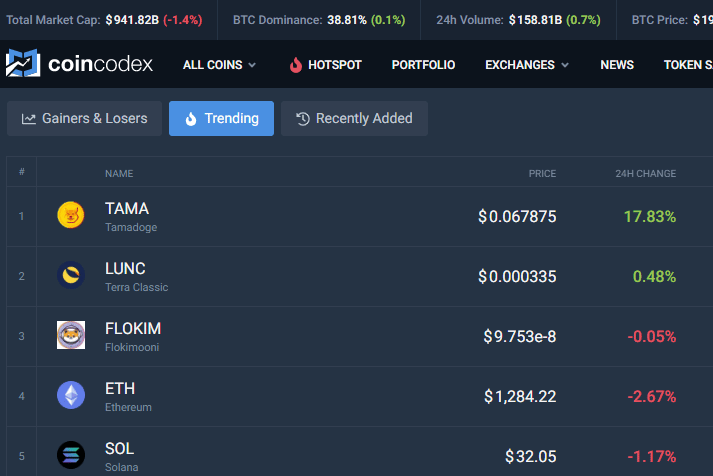Click 24h Volume value $158.81B

535,20
